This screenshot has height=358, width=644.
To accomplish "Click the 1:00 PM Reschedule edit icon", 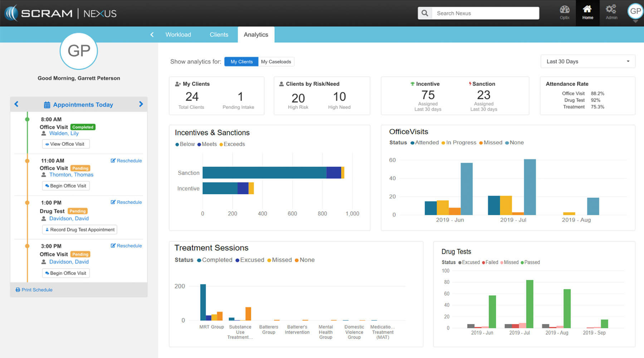I will coord(113,202).
